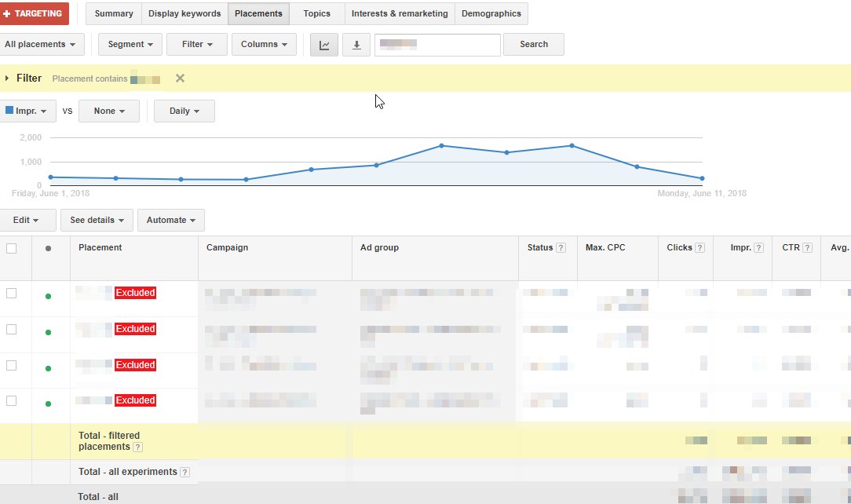Open the Segment dropdown
851x504 pixels.
[130, 45]
